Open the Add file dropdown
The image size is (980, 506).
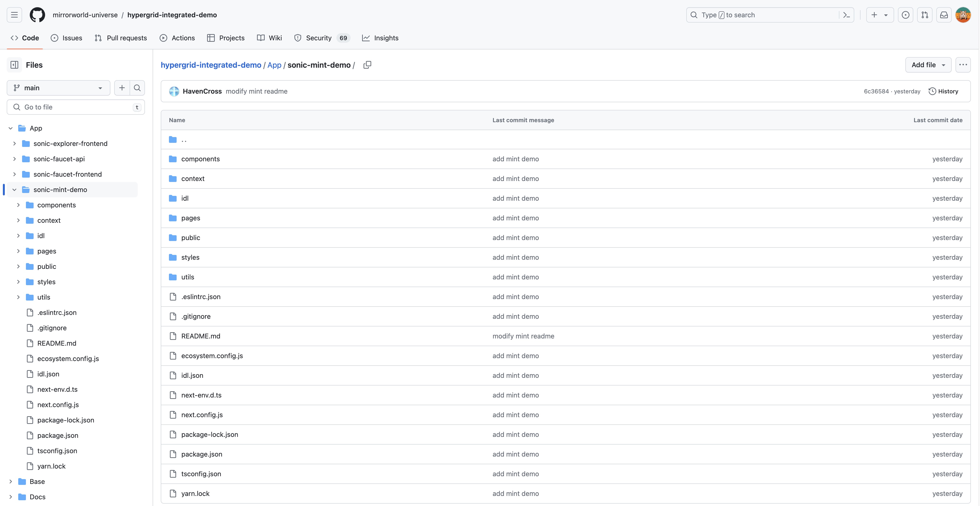point(928,65)
